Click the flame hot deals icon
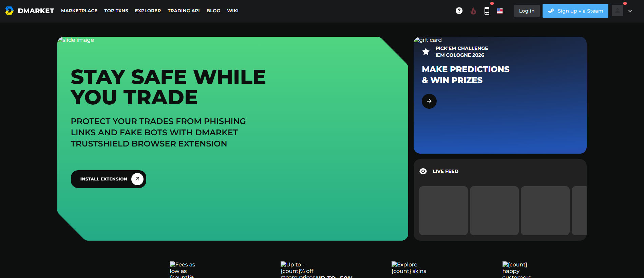The image size is (644, 278). (473, 11)
